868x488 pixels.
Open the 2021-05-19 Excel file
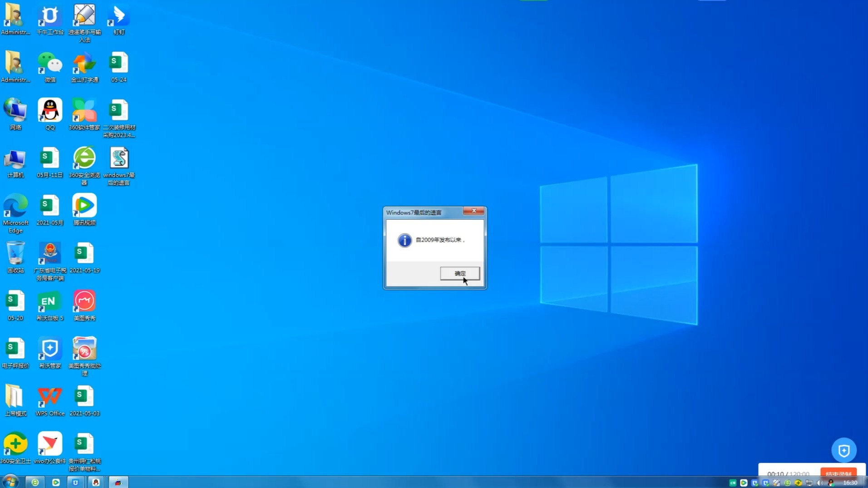point(84,253)
